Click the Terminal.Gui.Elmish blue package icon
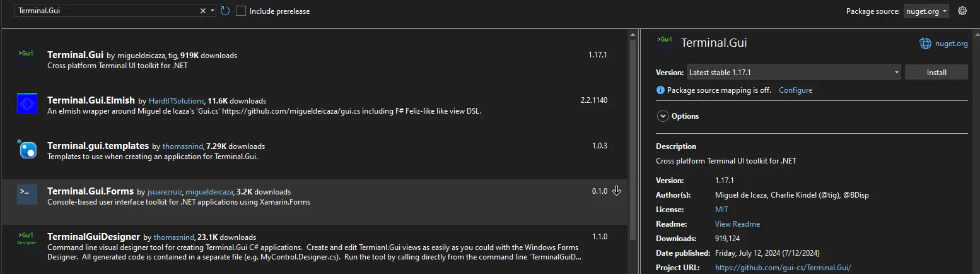The width and height of the screenshot is (980, 274). [26, 104]
